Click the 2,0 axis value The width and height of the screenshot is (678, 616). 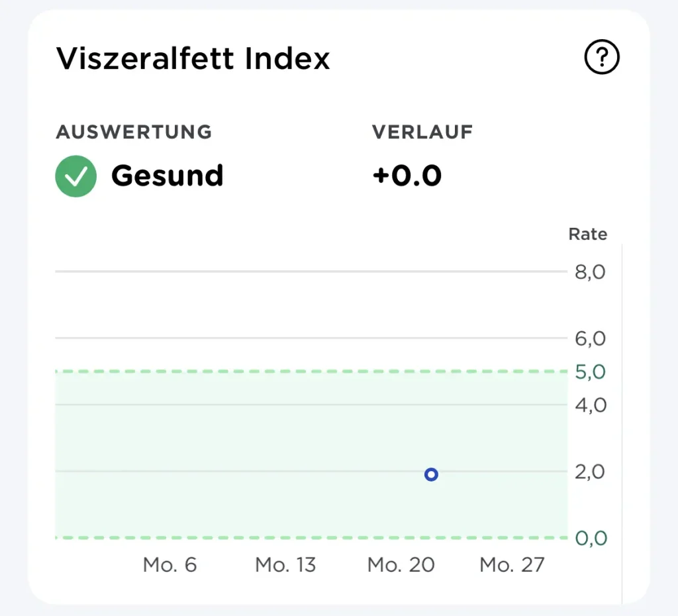[x=590, y=472]
